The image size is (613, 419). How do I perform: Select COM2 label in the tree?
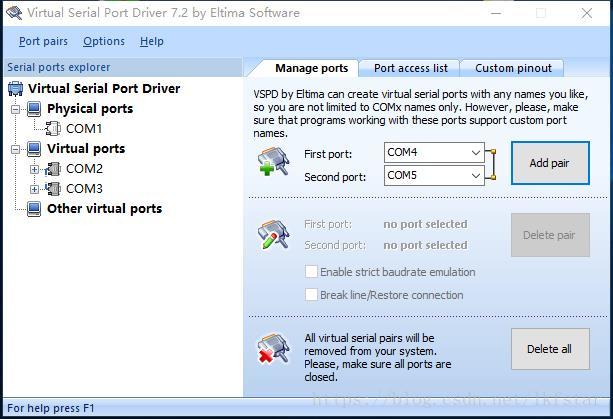pos(84,169)
